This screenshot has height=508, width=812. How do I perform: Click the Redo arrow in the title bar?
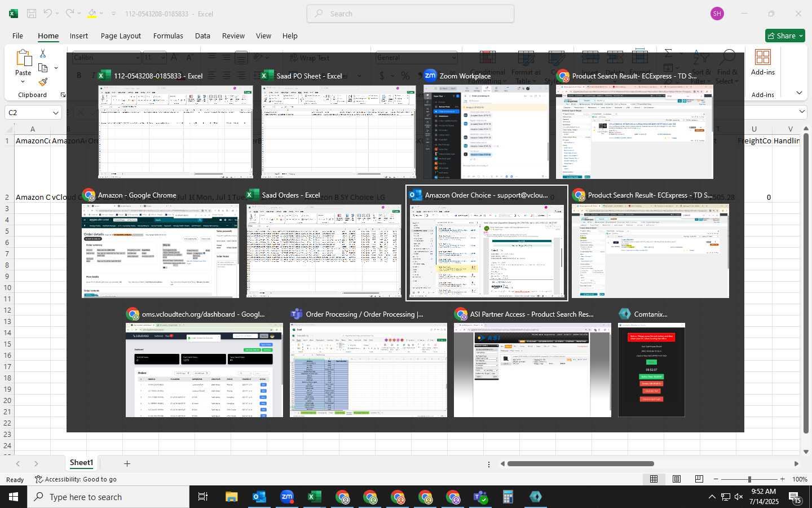pyautogui.click(x=69, y=14)
